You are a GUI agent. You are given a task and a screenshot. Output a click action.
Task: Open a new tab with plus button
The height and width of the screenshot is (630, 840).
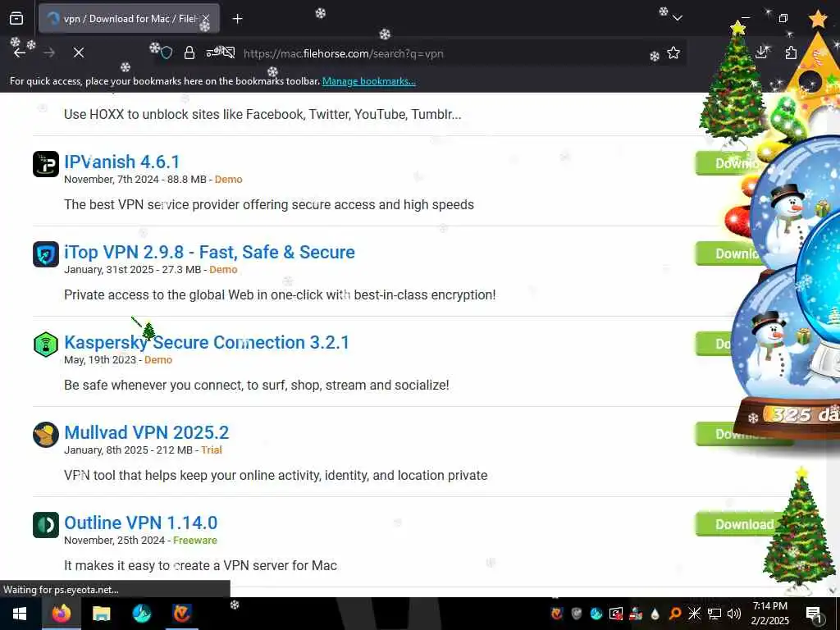237,19
